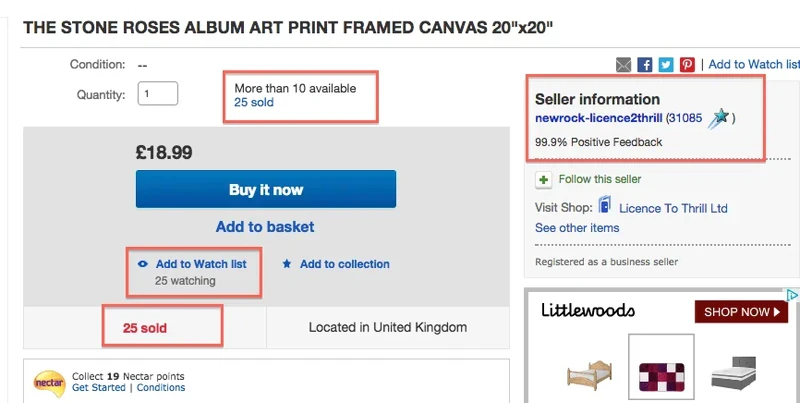The image size is (800, 403).
Task: Click the seller's feedback star icon
Action: pos(718,118)
